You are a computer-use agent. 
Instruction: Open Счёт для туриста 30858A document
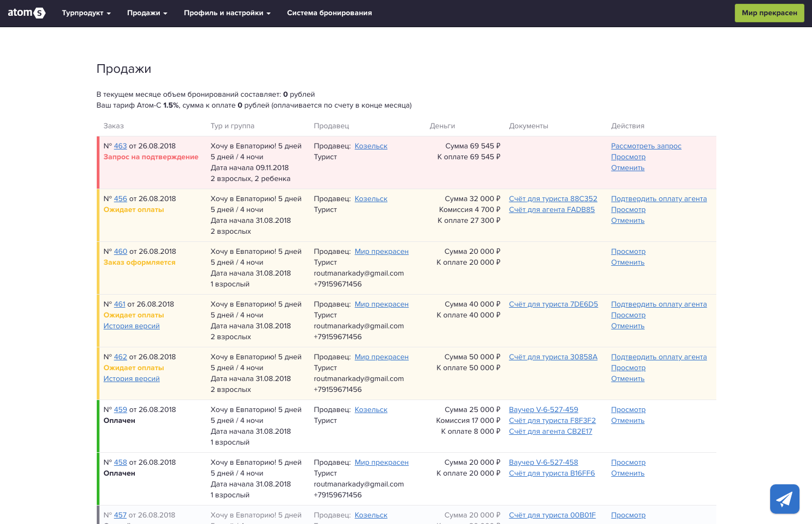(x=553, y=357)
